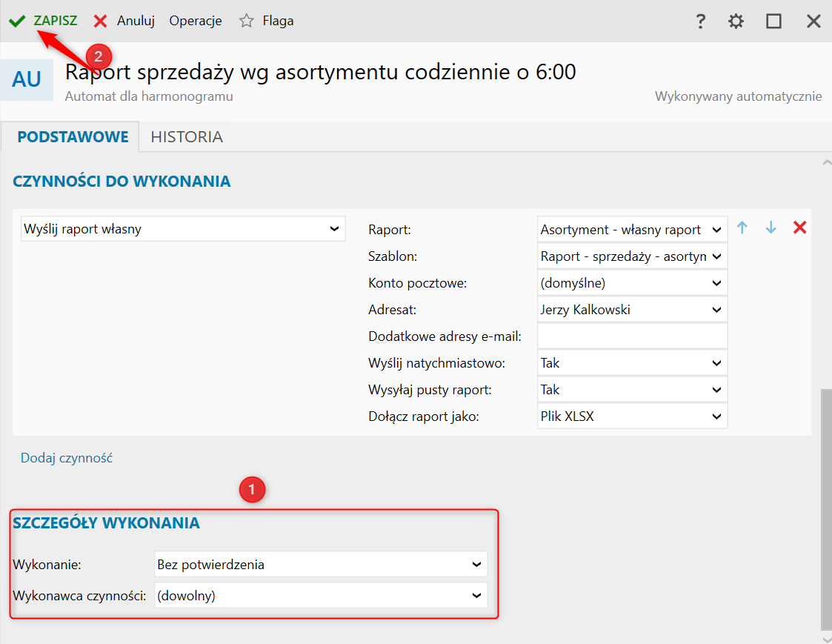Click the AU avatar tile
Viewport: 832px width, 644px height.
pyautogui.click(x=27, y=79)
